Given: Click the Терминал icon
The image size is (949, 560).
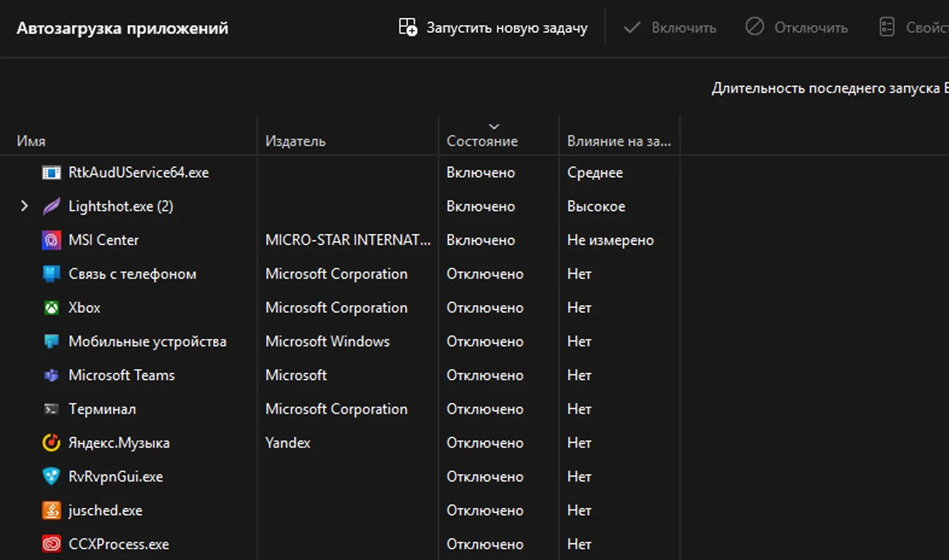Looking at the screenshot, I should pyautogui.click(x=51, y=409).
